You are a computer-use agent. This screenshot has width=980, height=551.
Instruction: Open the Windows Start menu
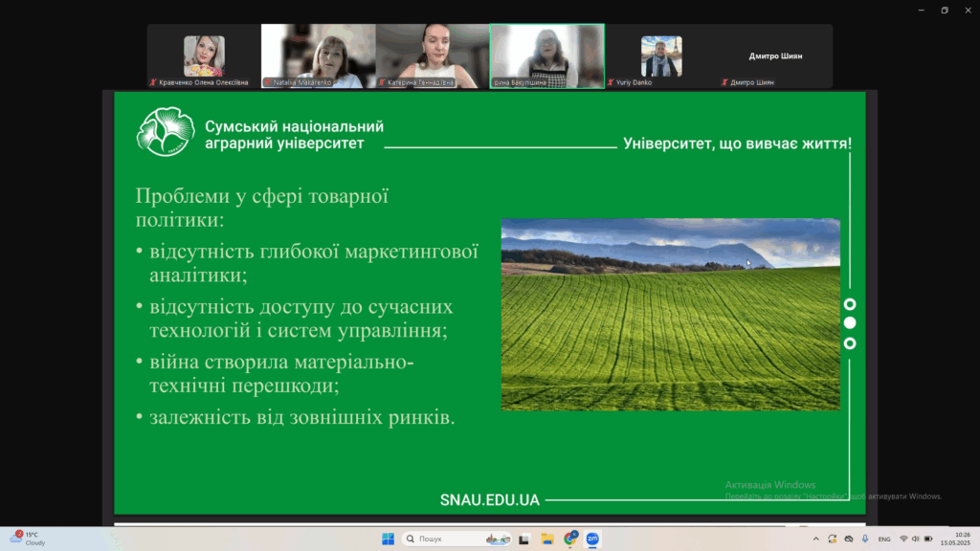click(388, 539)
